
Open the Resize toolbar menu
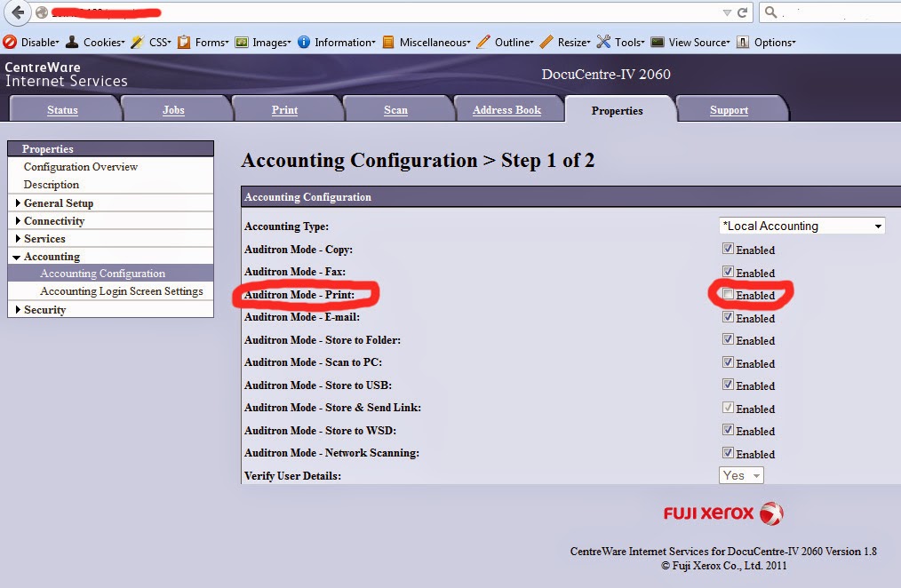click(565, 42)
